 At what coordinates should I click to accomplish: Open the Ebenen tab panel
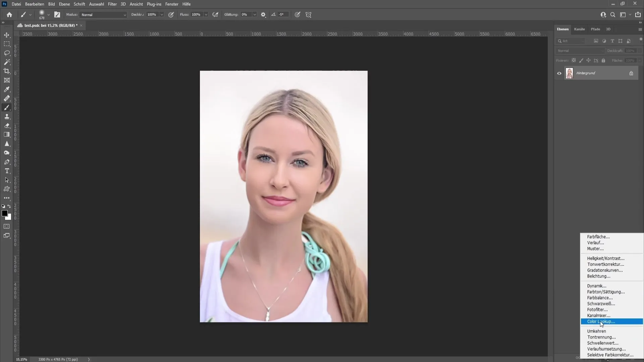(x=562, y=29)
